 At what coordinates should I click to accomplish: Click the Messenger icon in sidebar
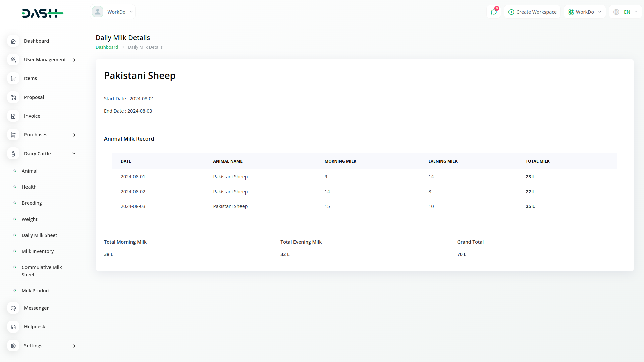click(13, 308)
